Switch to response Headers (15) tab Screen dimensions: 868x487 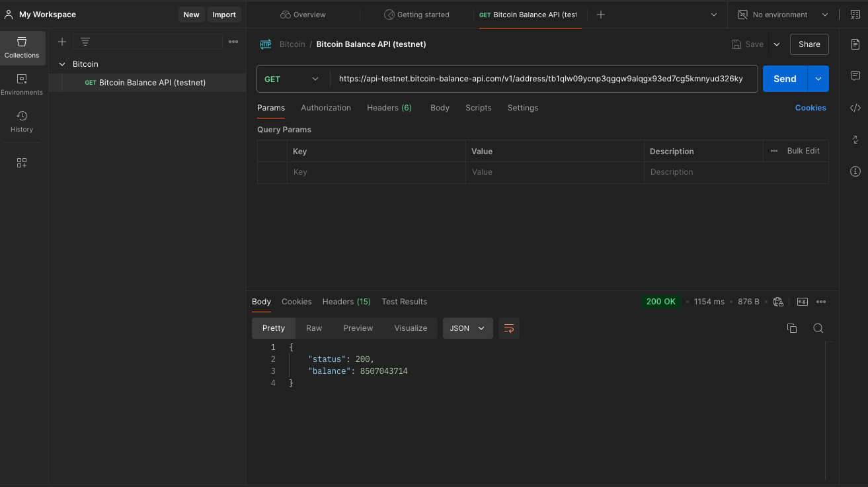click(346, 302)
